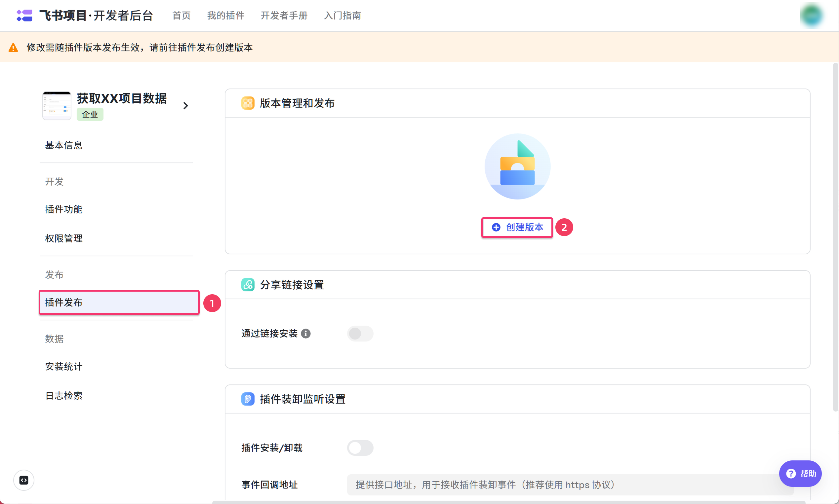This screenshot has height=504, width=839.
Task: Enable the 通过链接安装 toggle
Action: point(360,334)
